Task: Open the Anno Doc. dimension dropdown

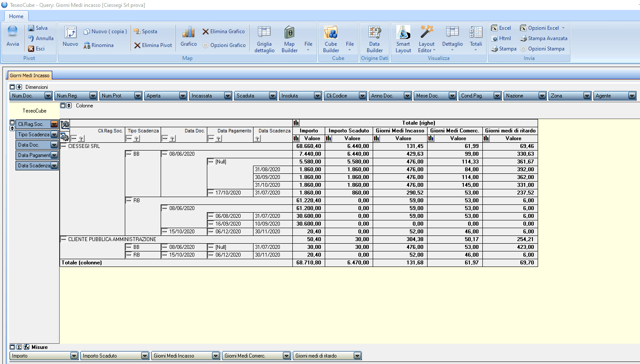Action: (x=407, y=96)
